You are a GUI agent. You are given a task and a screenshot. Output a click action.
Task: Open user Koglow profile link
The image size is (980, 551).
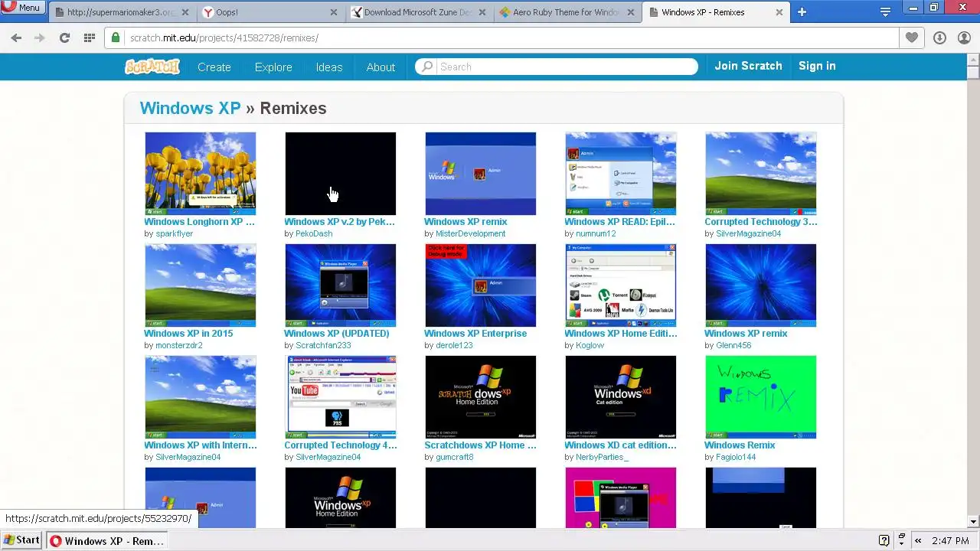click(x=590, y=345)
